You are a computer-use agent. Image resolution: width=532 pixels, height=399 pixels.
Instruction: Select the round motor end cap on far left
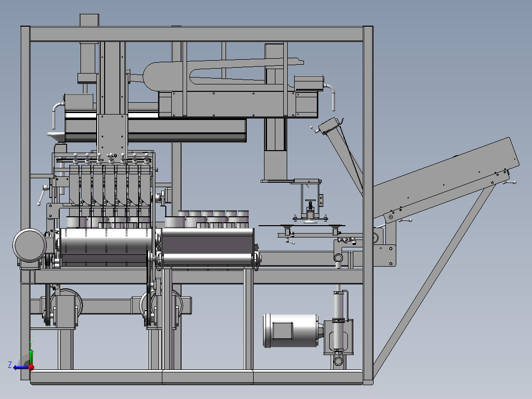pyautogui.click(x=30, y=245)
